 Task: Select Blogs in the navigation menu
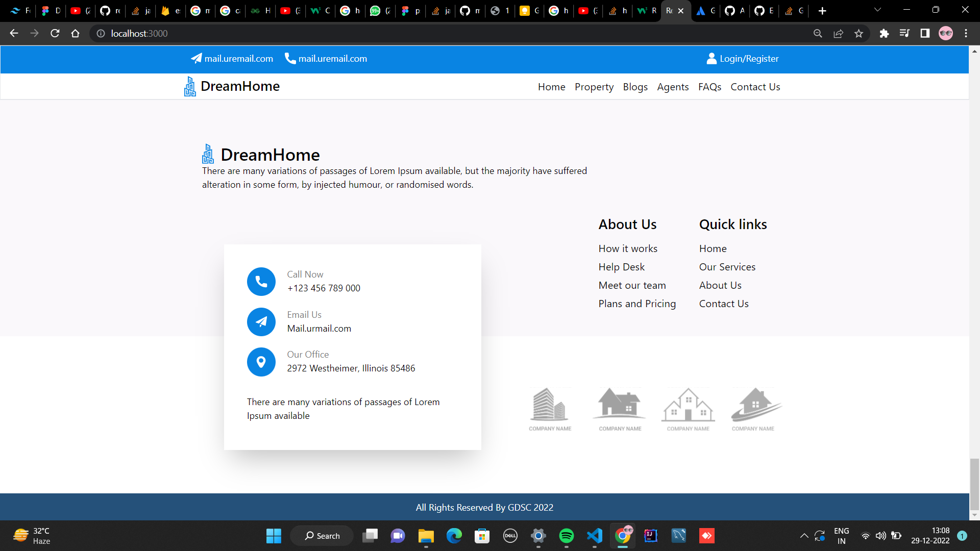point(635,87)
